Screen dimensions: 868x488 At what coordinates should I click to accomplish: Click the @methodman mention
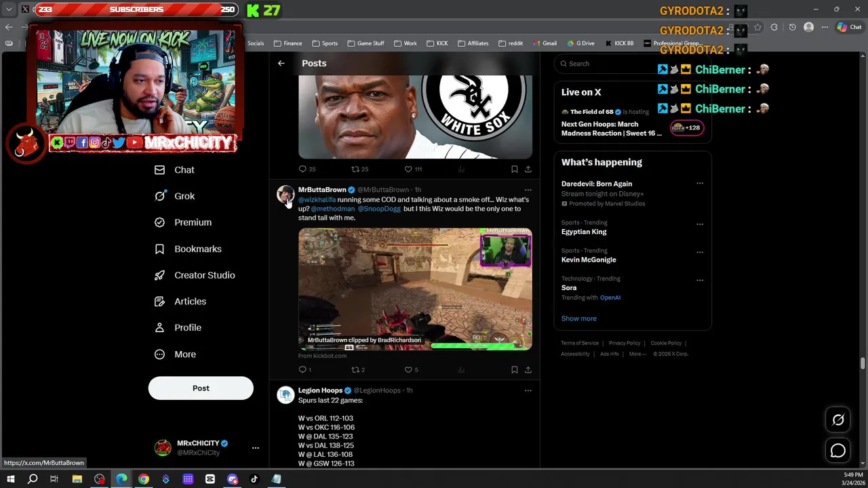(x=333, y=209)
